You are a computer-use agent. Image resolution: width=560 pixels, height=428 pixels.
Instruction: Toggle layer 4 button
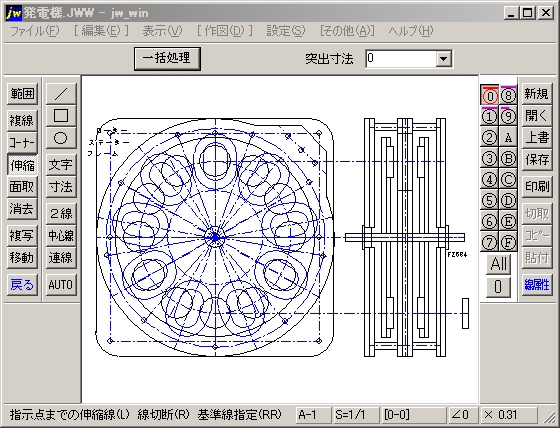point(489,180)
